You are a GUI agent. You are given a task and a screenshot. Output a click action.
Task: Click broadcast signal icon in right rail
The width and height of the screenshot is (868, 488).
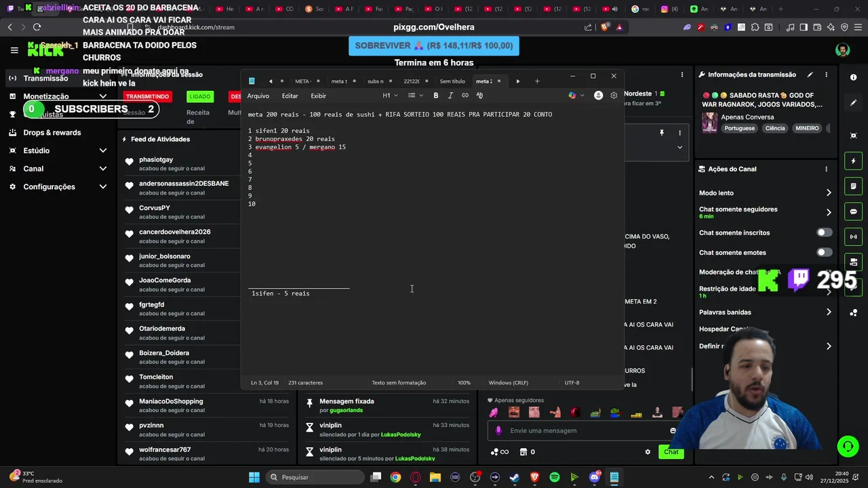(853, 237)
